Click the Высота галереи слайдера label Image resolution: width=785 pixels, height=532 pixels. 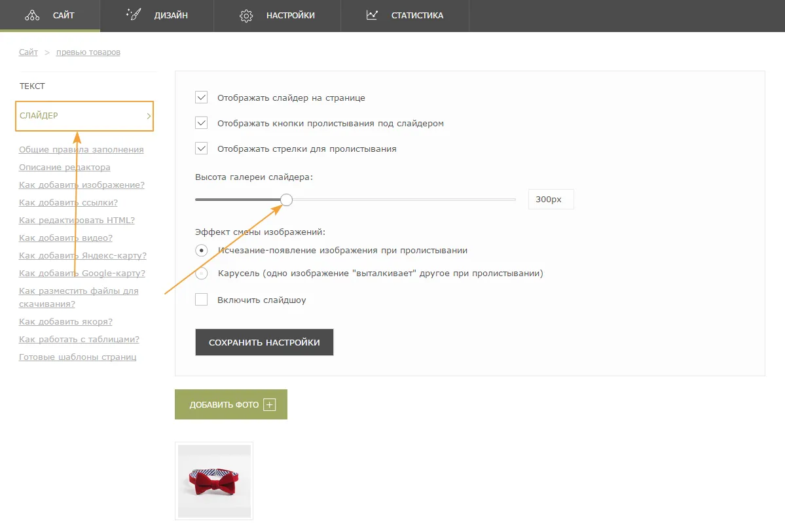254,177
